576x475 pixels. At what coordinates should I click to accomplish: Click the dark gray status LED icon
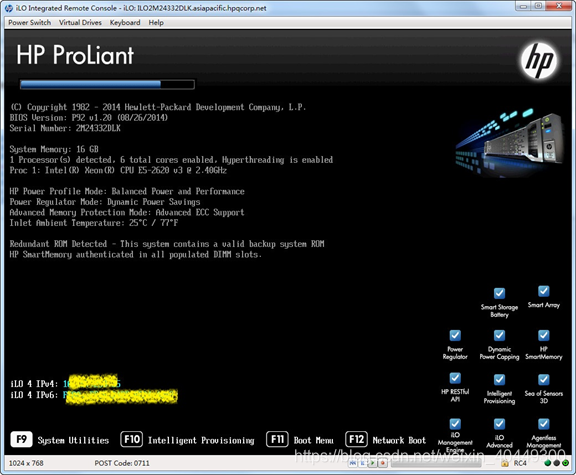pos(557,463)
